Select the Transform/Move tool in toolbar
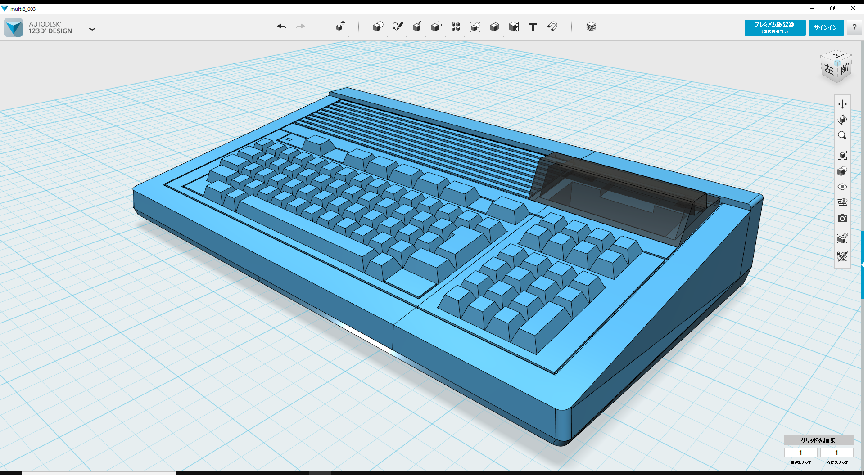This screenshot has width=868, height=475. [340, 27]
